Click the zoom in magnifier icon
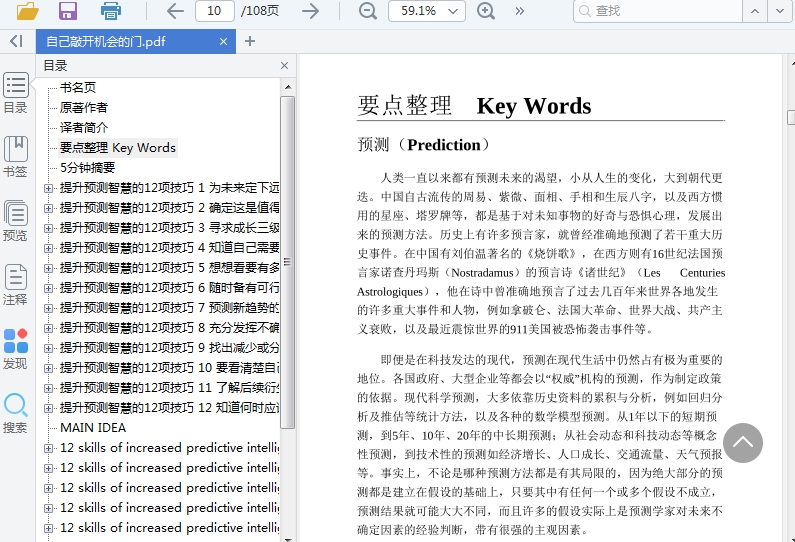 coord(486,11)
